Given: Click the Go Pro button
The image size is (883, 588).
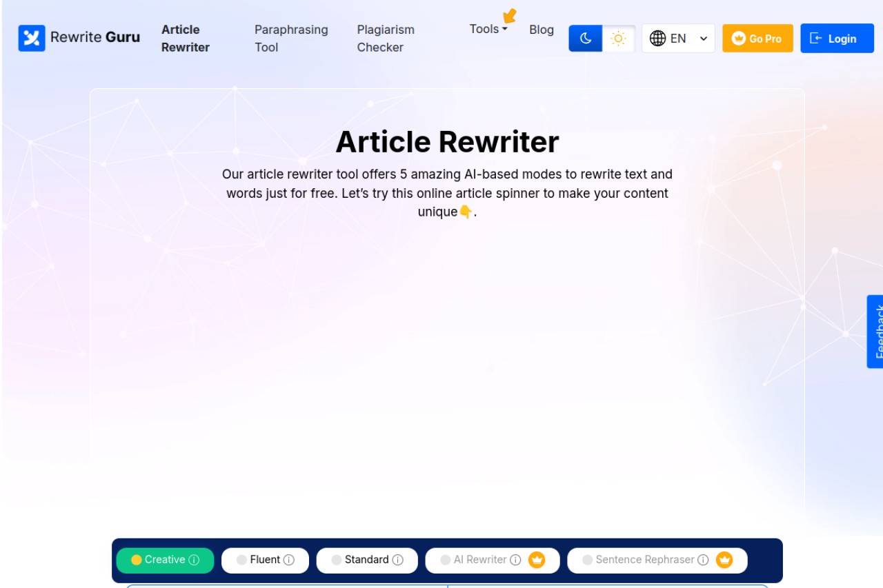Looking at the screenshot, I should coord(757,39).
